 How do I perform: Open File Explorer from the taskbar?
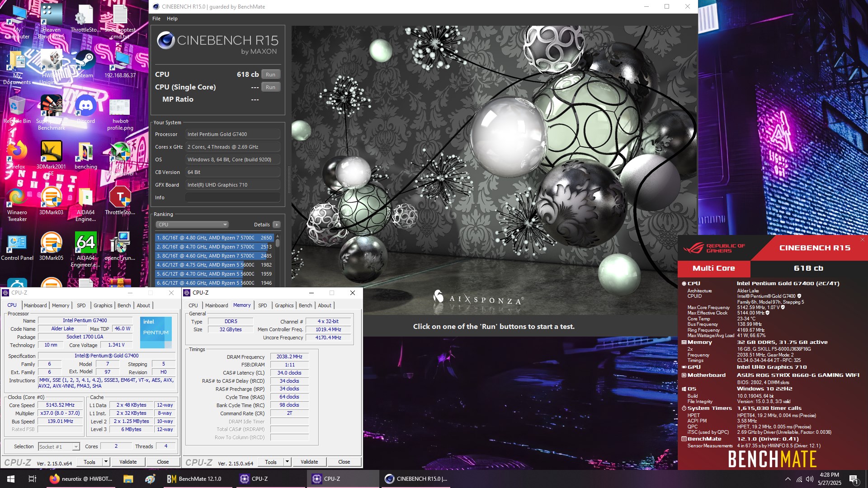click(x=128, y=479)
